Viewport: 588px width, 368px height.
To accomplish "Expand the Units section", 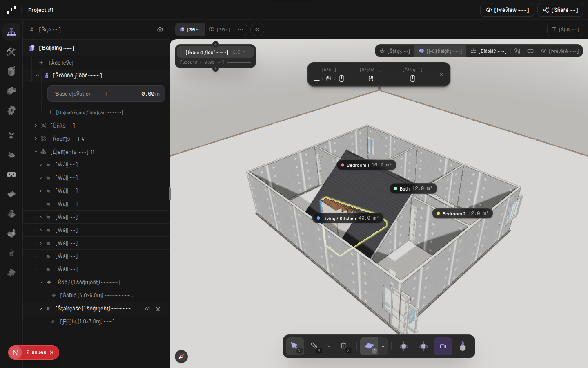I will [36, 126].
